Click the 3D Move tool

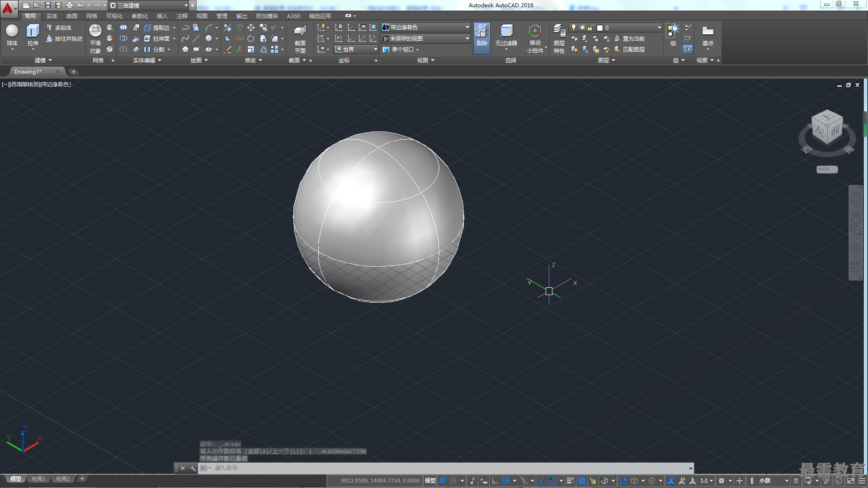(240, 28)
